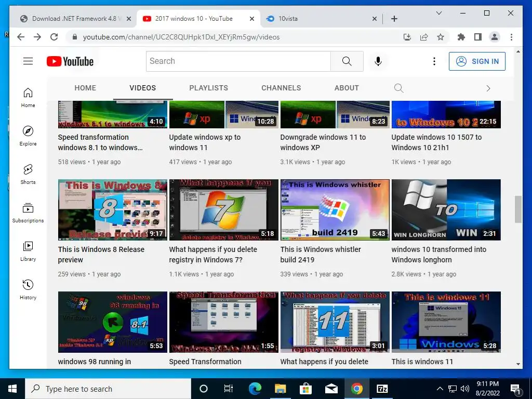View site info via padlock icon
The width and height of the screenshot is (532, 399).
coord(75,37)
